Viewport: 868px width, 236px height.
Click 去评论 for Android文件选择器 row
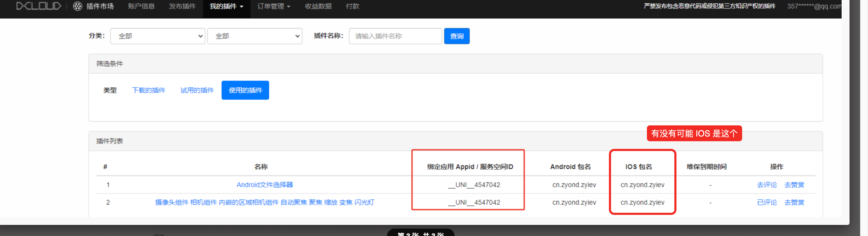[x=767, y=185]
